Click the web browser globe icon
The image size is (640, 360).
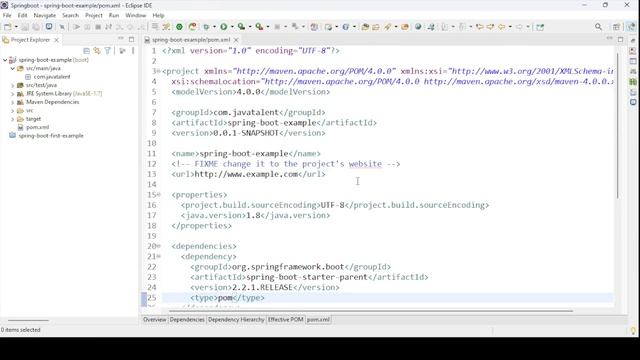click(x=418, y=27)
